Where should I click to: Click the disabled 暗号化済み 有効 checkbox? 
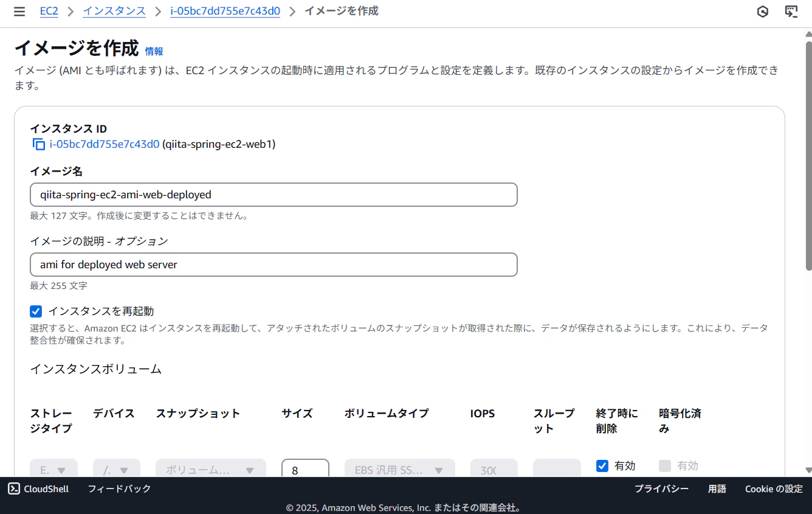pyautogui.click(x=665, y=466)
